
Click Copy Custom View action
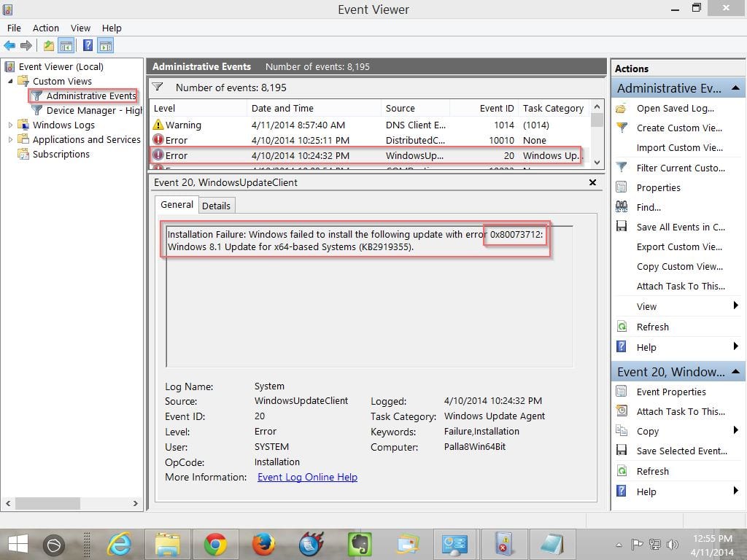[x=679, y=267]
